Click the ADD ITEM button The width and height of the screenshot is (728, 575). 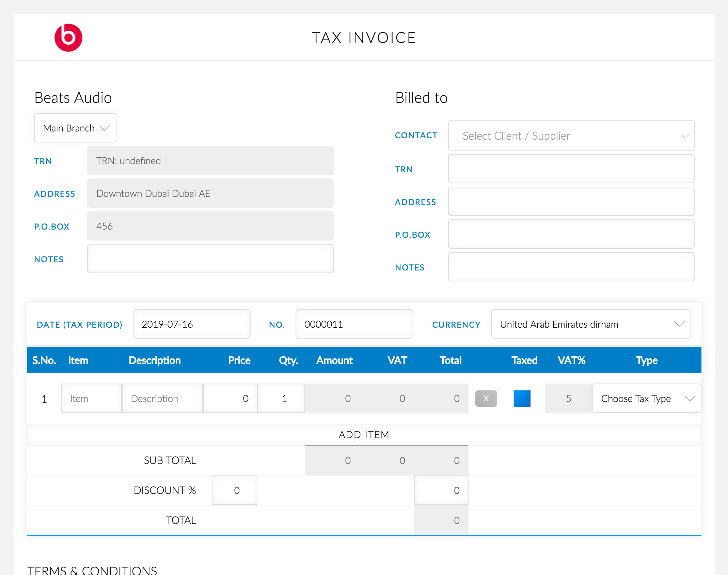point(364,435)
